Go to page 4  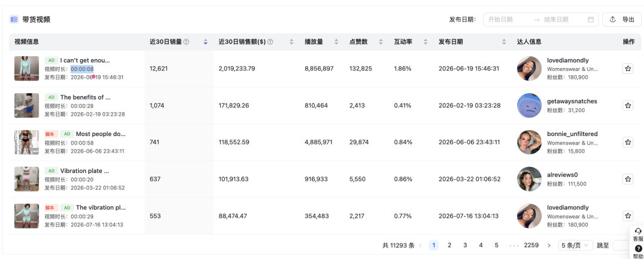(481, 245)
